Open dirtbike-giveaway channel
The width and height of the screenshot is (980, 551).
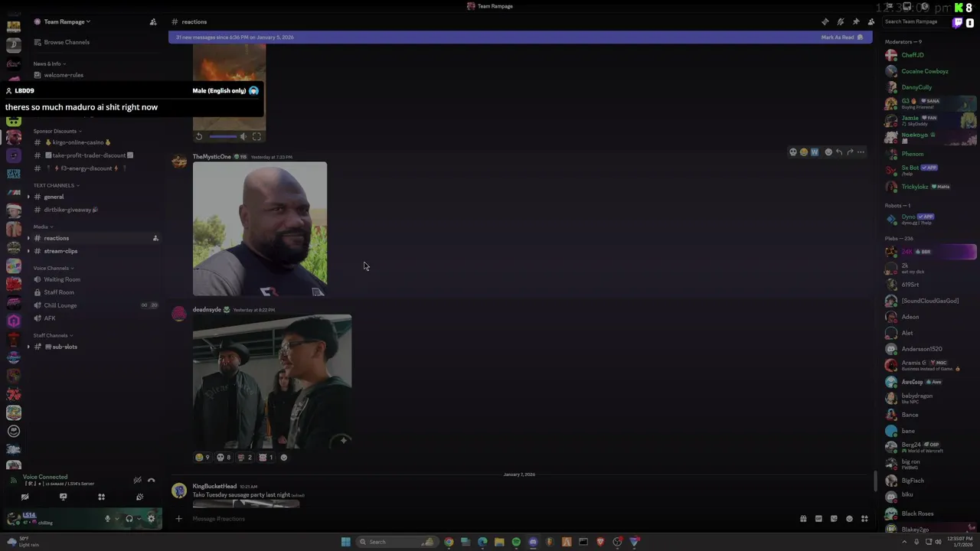pyautogui.click(x=70, y=210)
